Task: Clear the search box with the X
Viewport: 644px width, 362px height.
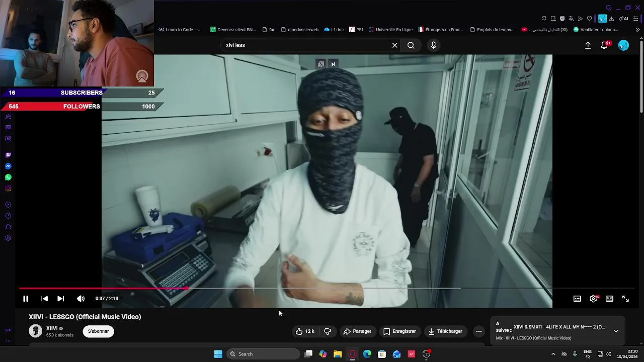Action: tap(395, 45)
